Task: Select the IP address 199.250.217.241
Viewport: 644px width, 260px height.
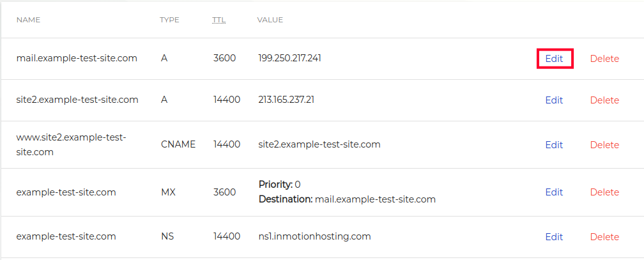Action: (x=289, y=58)
